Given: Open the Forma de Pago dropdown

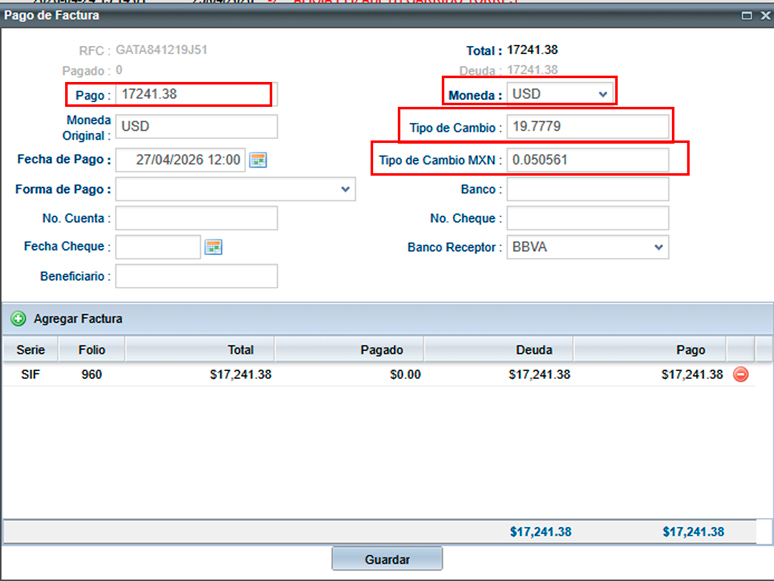Looking at the screenshot, I should pos(345,189).
